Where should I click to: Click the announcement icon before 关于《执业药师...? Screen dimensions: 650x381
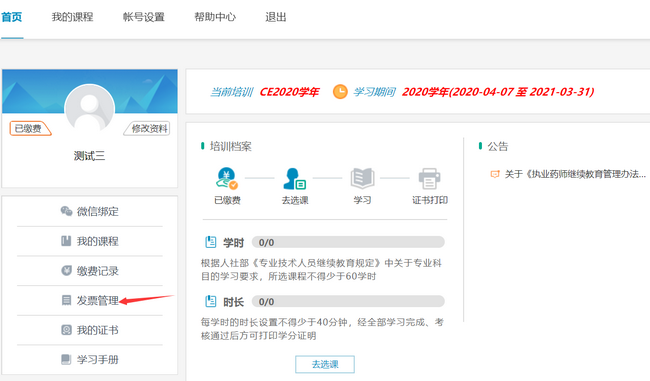click(x=495, y=174)
